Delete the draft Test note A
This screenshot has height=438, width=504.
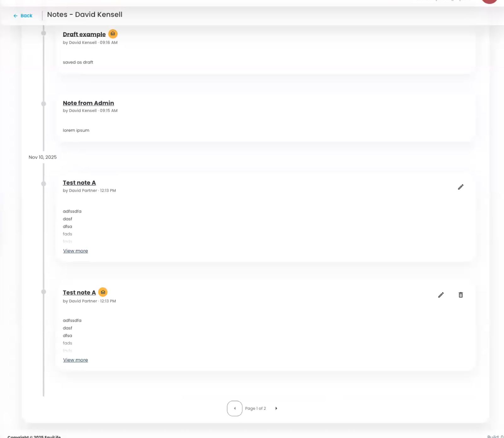tap(461, 295)
